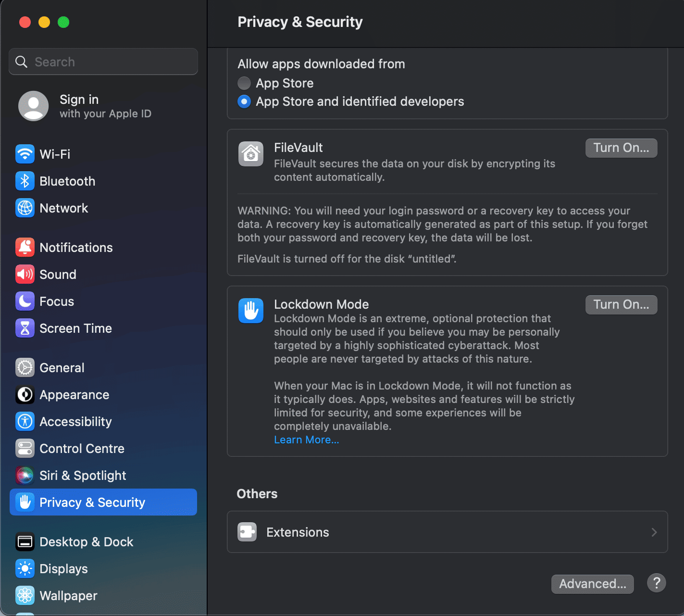Open Accessibility in the sidebar
The height and width of the screenshot is (616, 684).
[103, 421]
